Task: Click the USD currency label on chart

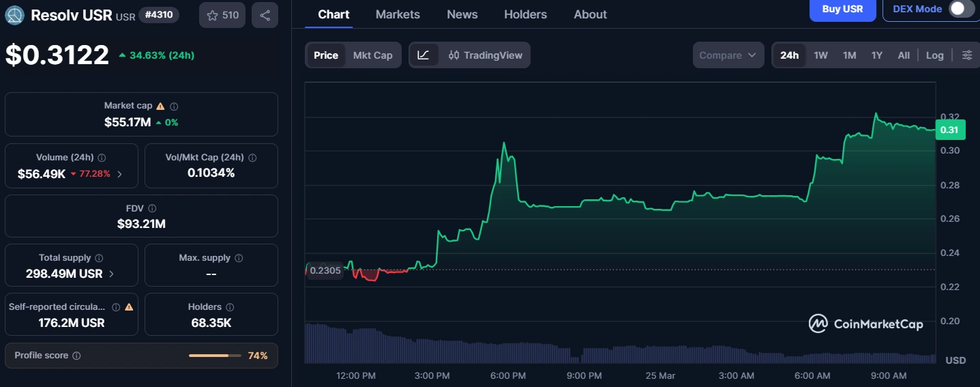Action: point(955,360)
